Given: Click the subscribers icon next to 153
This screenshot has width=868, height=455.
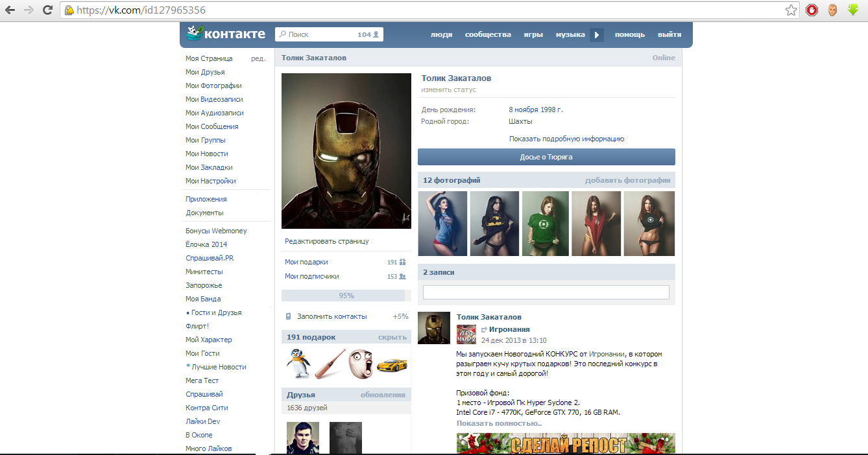Looking at the screenshot, I should point(403,276).
